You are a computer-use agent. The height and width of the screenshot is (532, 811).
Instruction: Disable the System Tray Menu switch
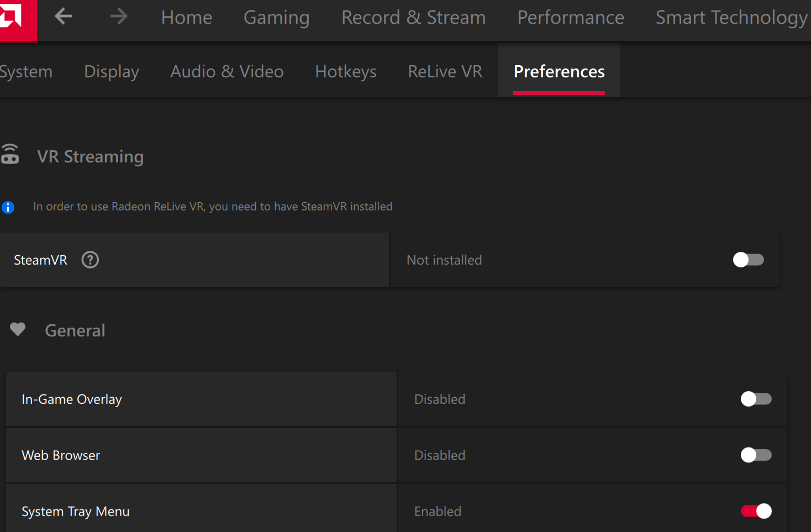point(756,512)
